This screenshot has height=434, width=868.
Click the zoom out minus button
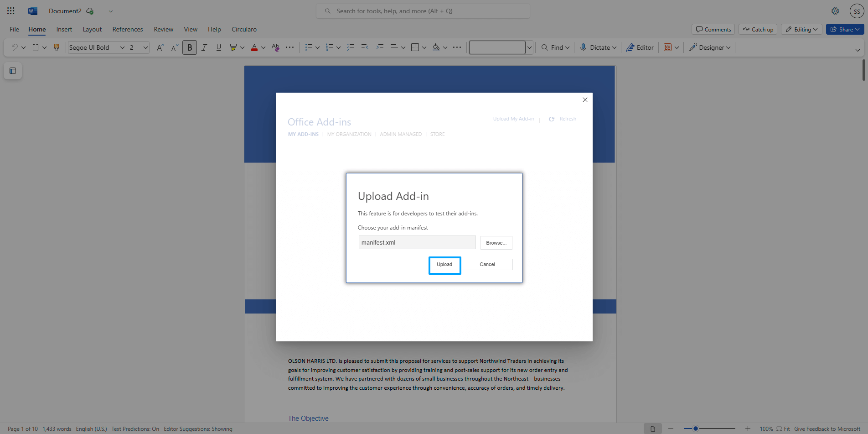coord(671,429)
